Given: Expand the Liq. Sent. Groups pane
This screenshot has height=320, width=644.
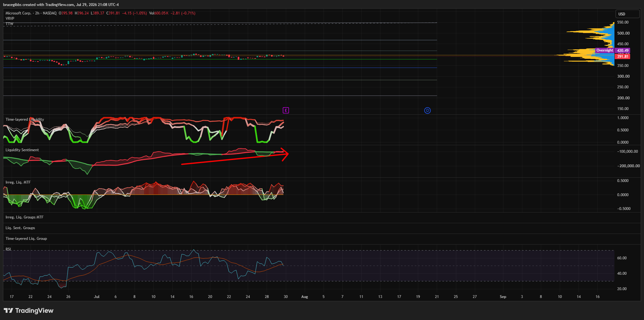Looking at the screenshot, I should (20, 228).
